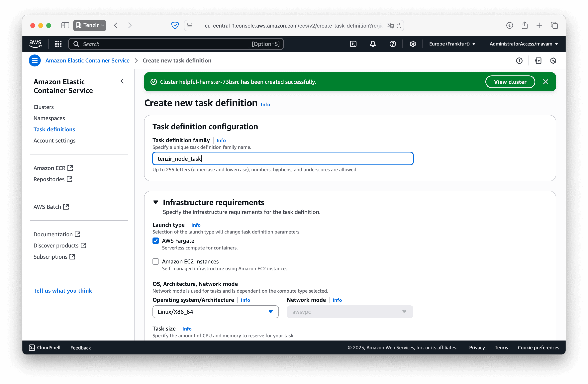Open the notifications bell icon
588x384 pixels.
pyautogui.click(x=373, y=44)
